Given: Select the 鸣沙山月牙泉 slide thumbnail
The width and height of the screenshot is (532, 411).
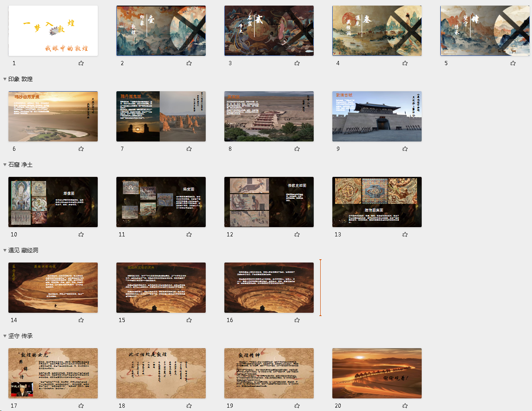Looking at the screenshot, I should (x=53, y=116).
